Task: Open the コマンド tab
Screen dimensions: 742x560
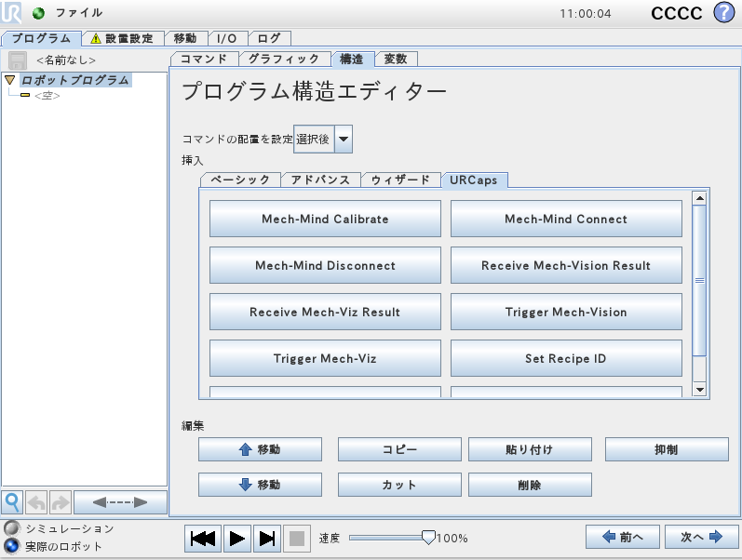Action: pos(204,60)
